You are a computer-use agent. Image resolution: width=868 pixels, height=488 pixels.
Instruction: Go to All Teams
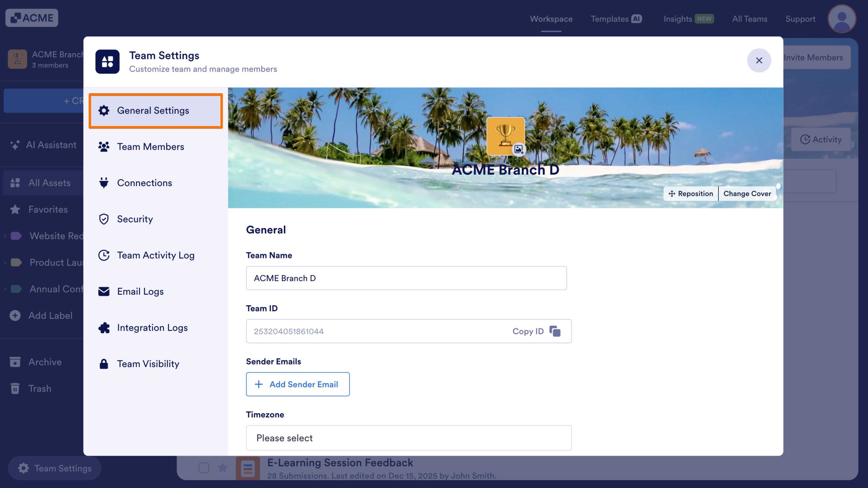(750, 19)
